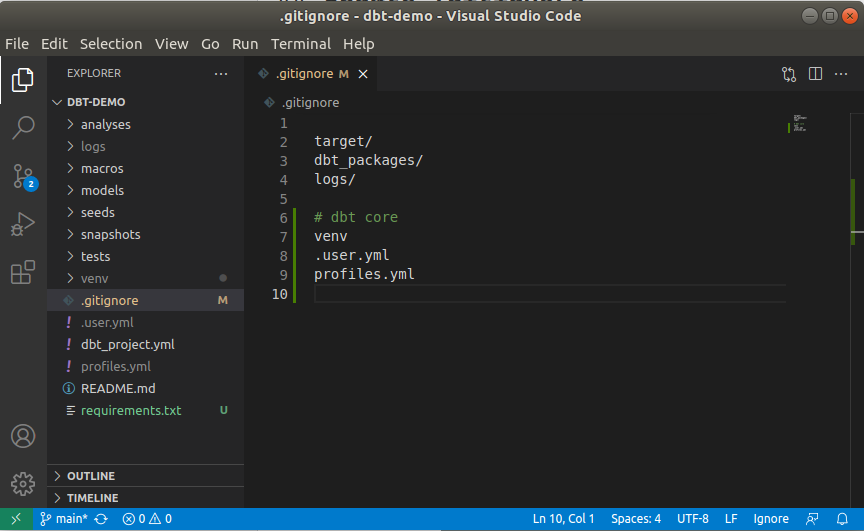Click 'target/' on line 2

coord(343,142)
